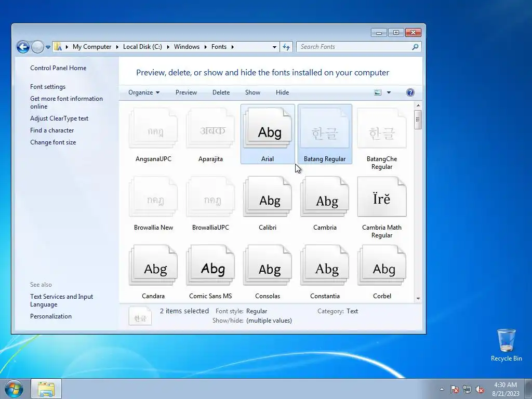Open Adjust ClearType text link

[59, 118]
